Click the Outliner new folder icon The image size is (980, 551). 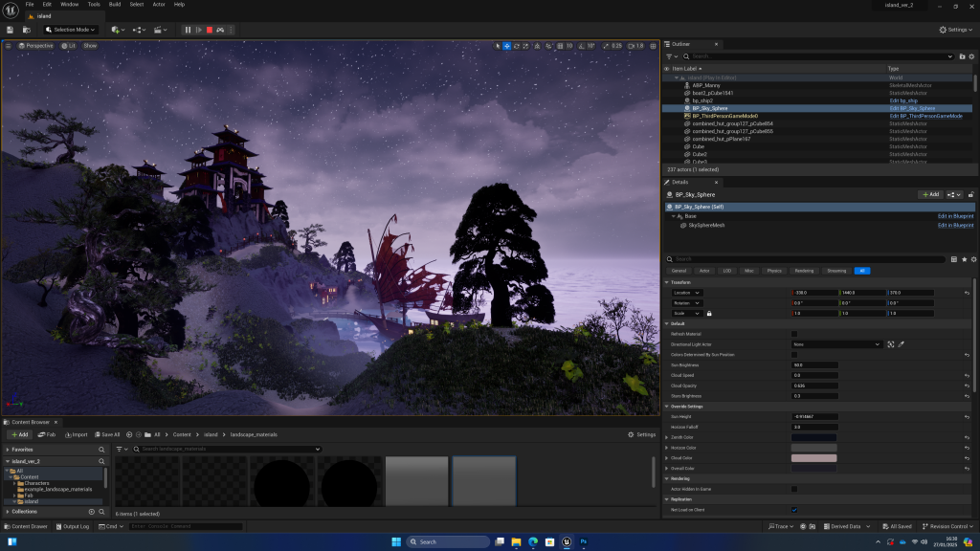point(962,56)
